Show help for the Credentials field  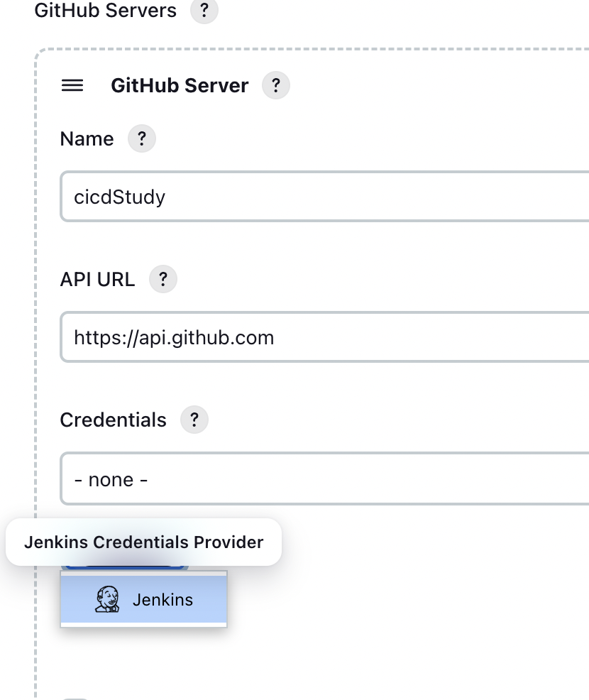coord(194,420)
